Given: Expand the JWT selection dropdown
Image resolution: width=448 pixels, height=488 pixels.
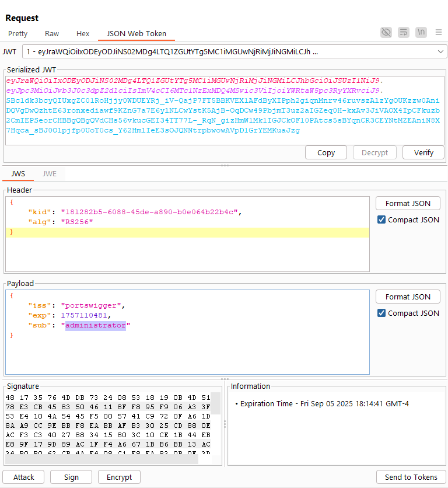Looking at the screenshot, I should [440, 51].
